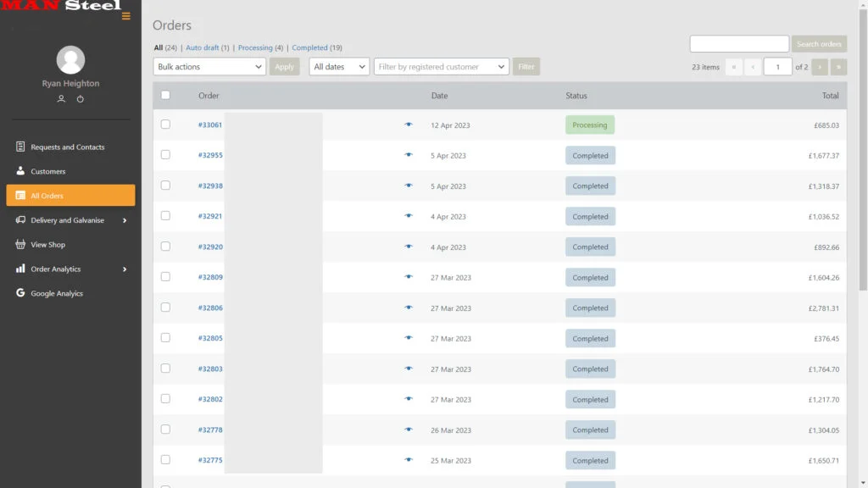Open Google Analytics from the sidebar
The image size is (868, 488).
click(57, 293)
